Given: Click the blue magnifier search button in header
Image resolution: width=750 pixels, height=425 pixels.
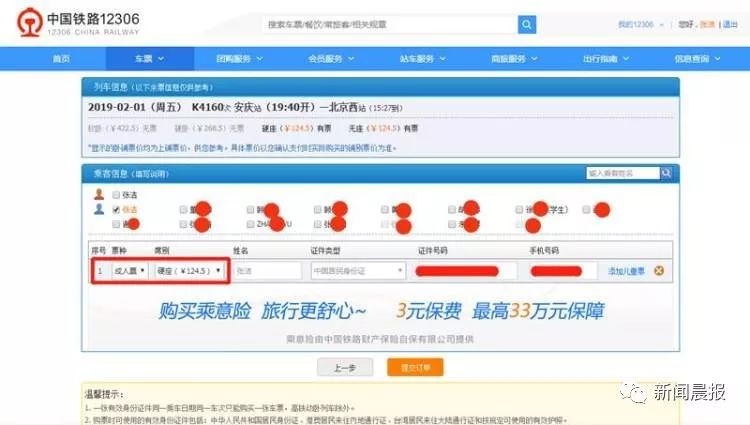Looking at the screenshot, I should click(527, 24).
